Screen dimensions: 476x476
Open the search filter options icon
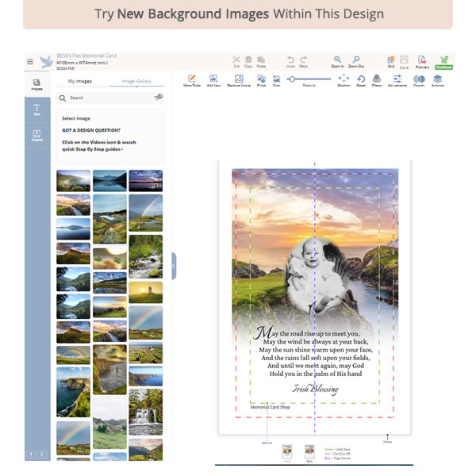click(158, 97)
